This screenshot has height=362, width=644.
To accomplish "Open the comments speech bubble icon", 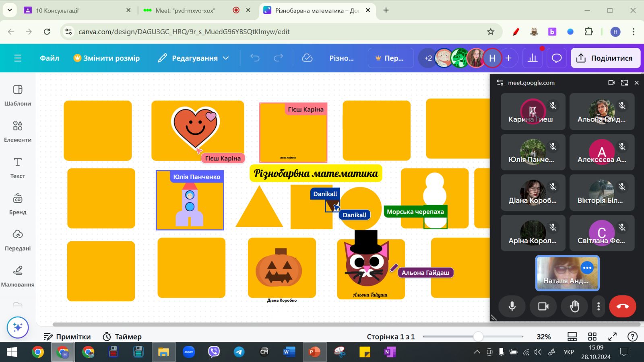I will click(556, 58).
